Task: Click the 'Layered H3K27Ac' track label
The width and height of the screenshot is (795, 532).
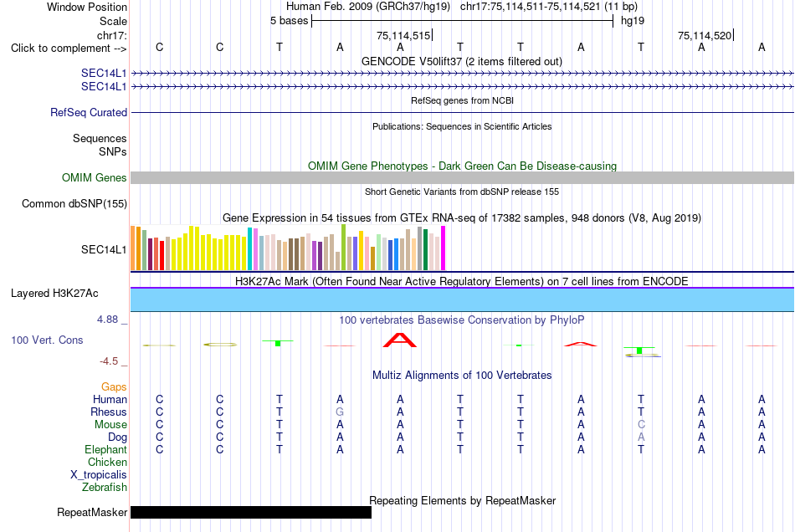Action: pos(54,294)
